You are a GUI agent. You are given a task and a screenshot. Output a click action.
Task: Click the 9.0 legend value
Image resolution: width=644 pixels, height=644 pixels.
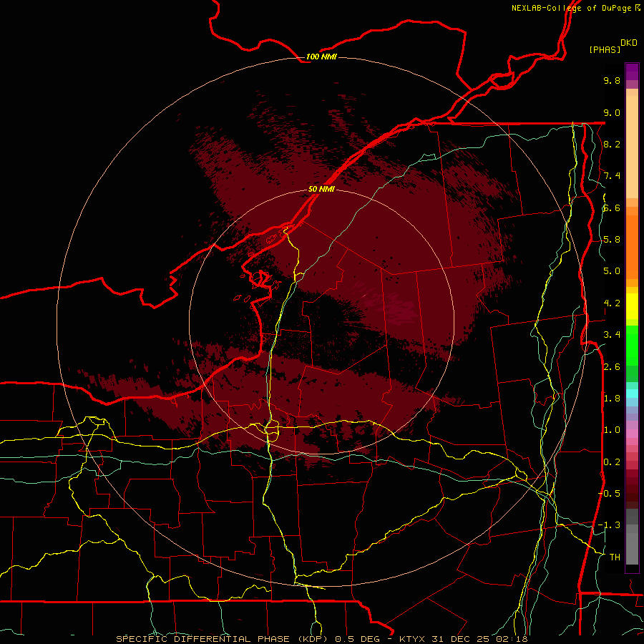click(x=612, y=112)
